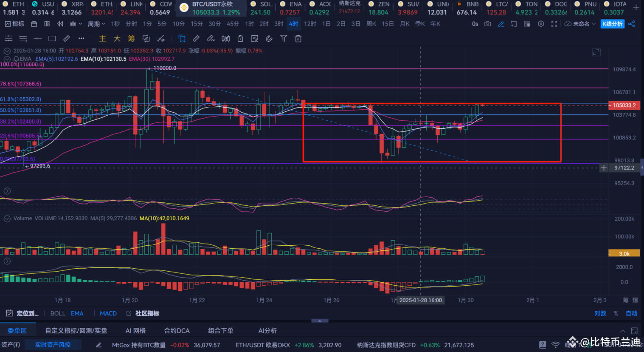The height and width of the screenshot is (352, 644).
Task: Click the 大 button in drawing toolbar
Action: 117,39
